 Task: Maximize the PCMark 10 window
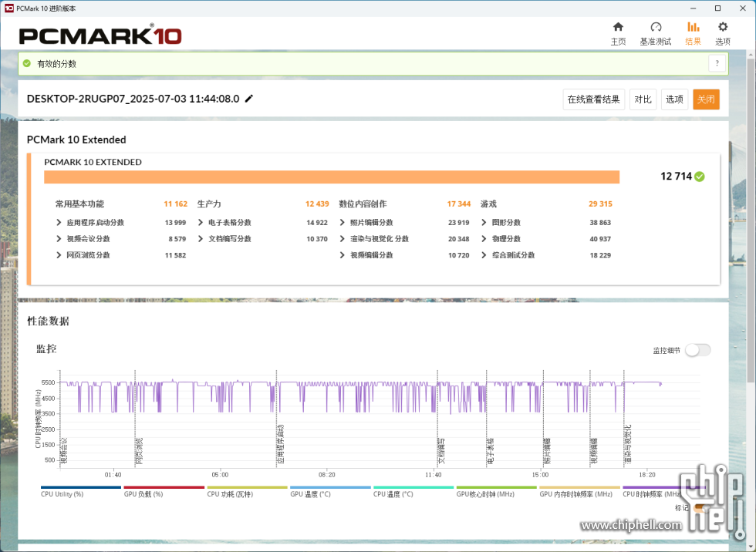click(718, 8)
